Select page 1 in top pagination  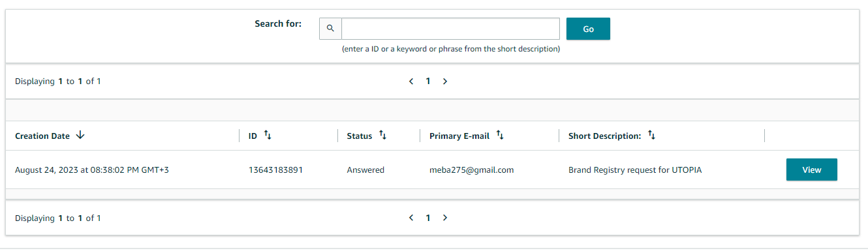428,81
